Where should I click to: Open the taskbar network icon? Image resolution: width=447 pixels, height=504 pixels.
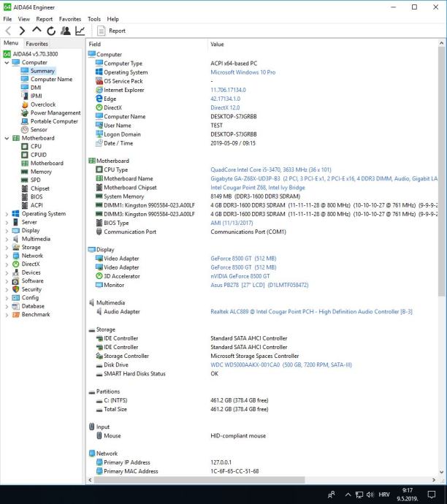[359, 495]
